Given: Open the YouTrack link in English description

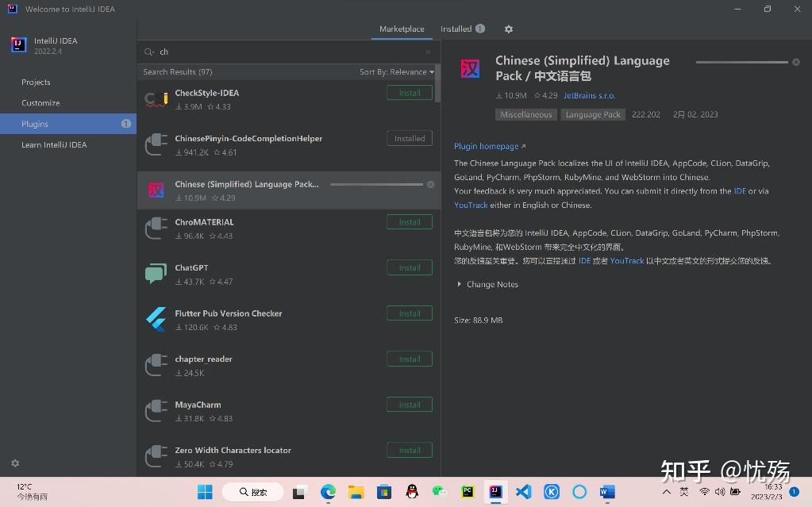Looking at the screenshot, I should pyautogui.click(x=471, y=205).
